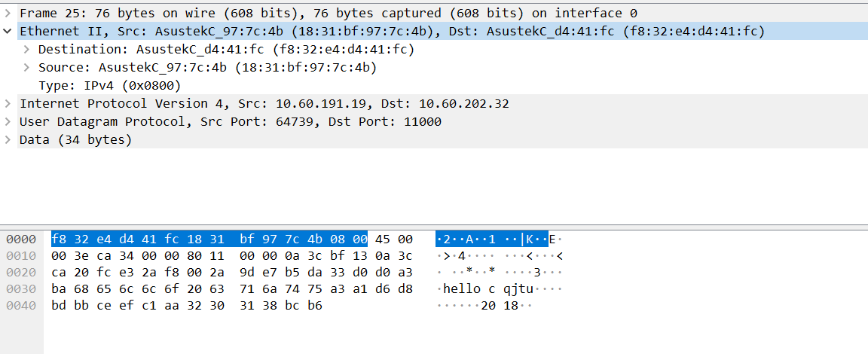Expand Internet Protocol Version 4 details
The width and height of the screenshot is (868, 354).
[8, 103]
